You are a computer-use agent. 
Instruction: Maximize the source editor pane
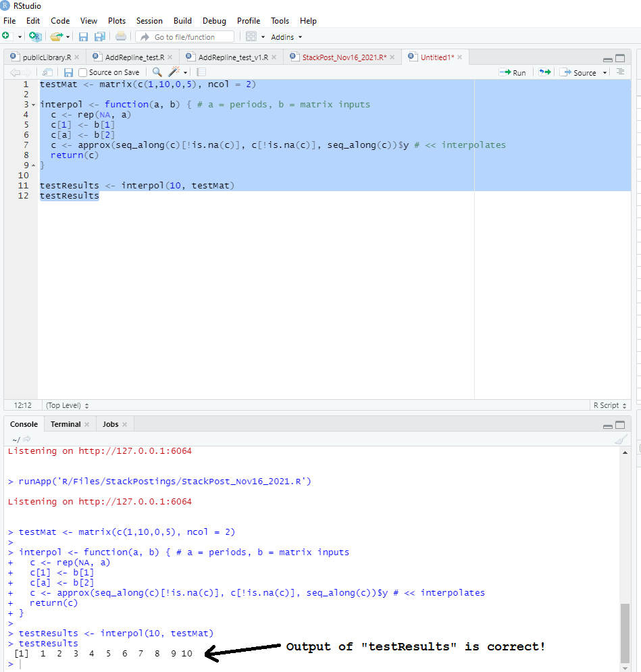coord(620,58)
